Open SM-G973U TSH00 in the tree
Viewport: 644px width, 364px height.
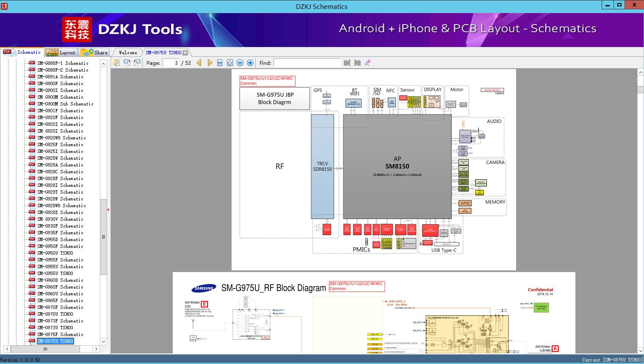tap(55, 328)
